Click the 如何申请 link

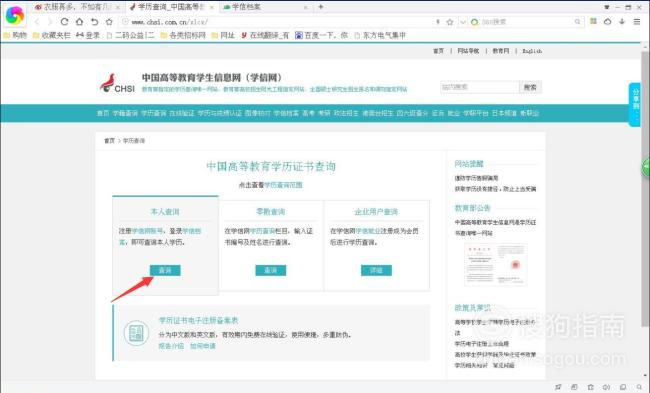click(x=203, y=346)
